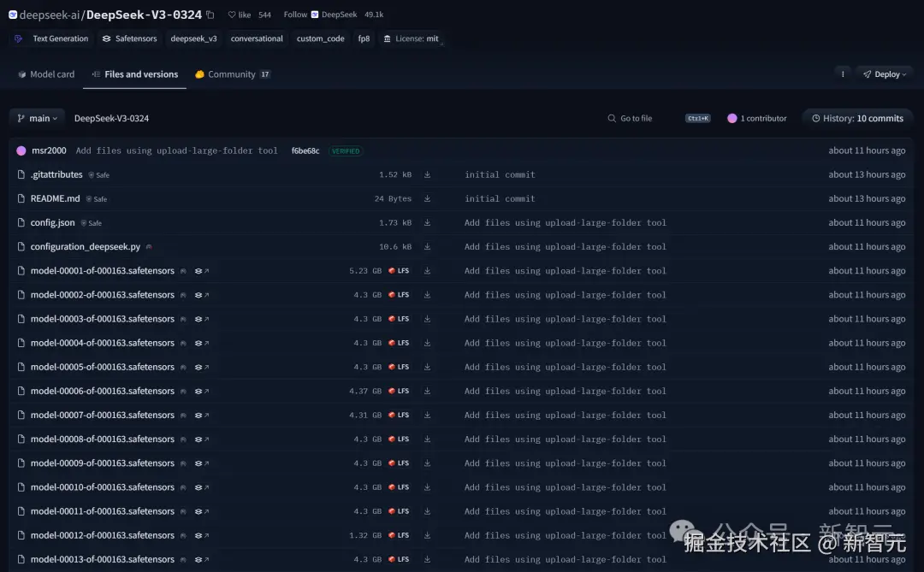Download model-00002-of-000163.safetensors via download icon
Image resolution: width=924 pixels, height=572 pixels.
pos(427,295)
